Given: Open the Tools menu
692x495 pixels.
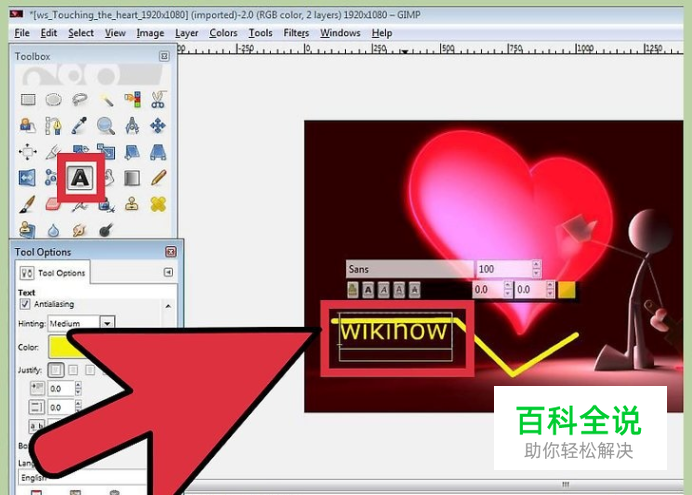Looking at the screenshot, I should (260, 33).
